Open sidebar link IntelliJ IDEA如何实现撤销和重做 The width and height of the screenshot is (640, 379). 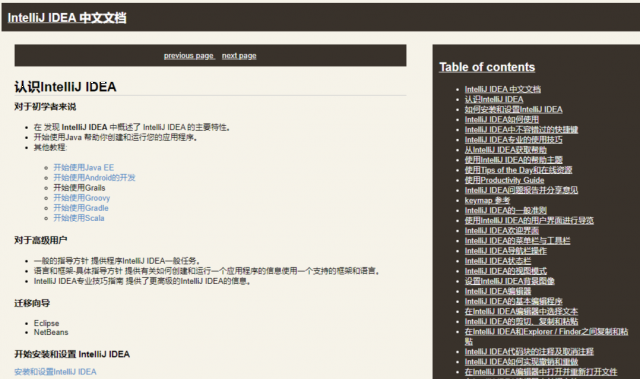pos(521,362)
